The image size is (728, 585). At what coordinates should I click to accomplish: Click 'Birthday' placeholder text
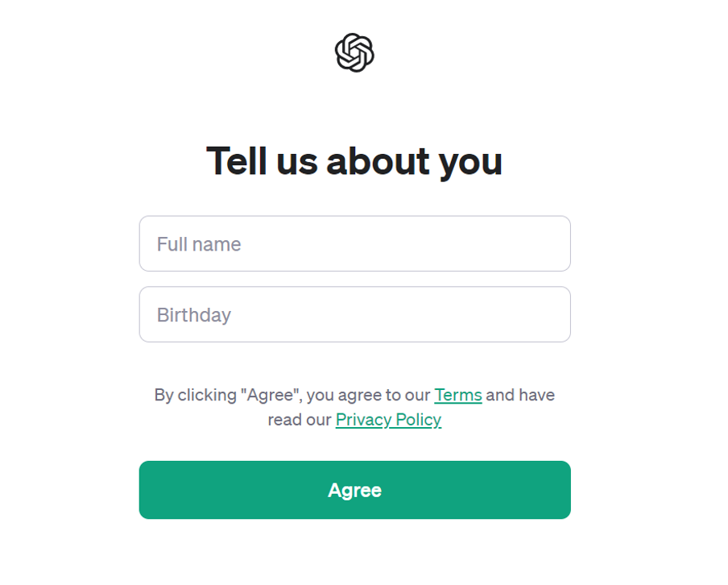click(193, 316)
